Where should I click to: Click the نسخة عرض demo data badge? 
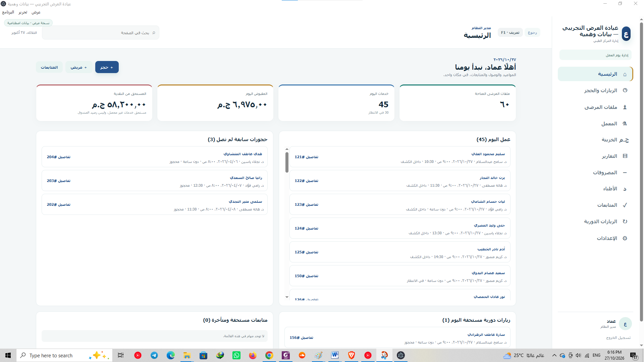(29, 23)
